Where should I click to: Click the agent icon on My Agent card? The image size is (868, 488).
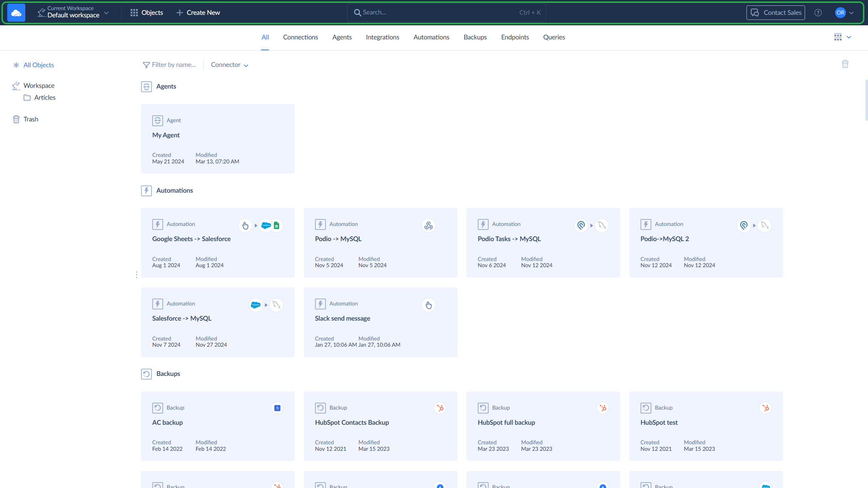tap(157, 120)
